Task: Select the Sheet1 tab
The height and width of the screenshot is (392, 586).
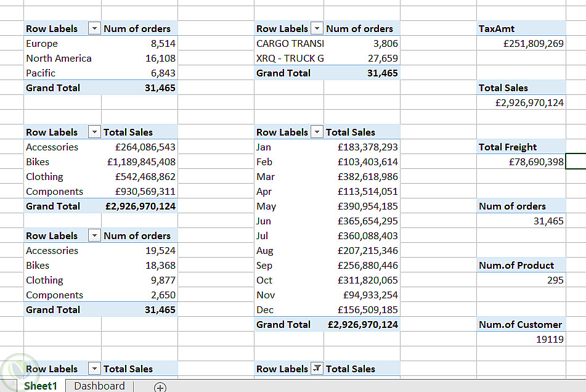Action: [40, 386]
